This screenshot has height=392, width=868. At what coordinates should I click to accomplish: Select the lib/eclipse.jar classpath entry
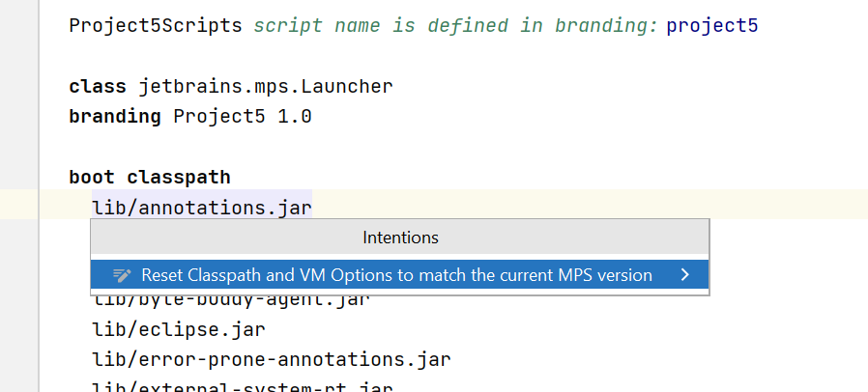(178, 329)
